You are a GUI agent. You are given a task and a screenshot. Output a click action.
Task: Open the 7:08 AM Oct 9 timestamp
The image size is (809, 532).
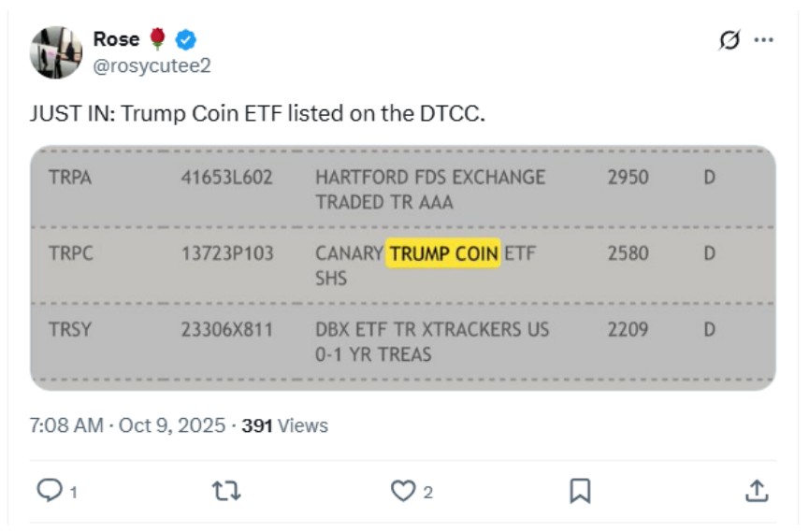click(x=127, y=425)
